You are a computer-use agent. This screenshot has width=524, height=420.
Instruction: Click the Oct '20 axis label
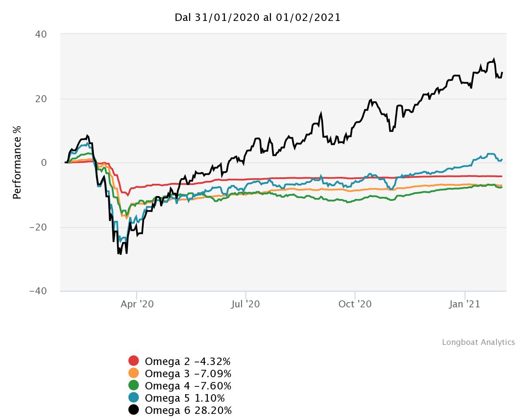click(x=355, y=304)
